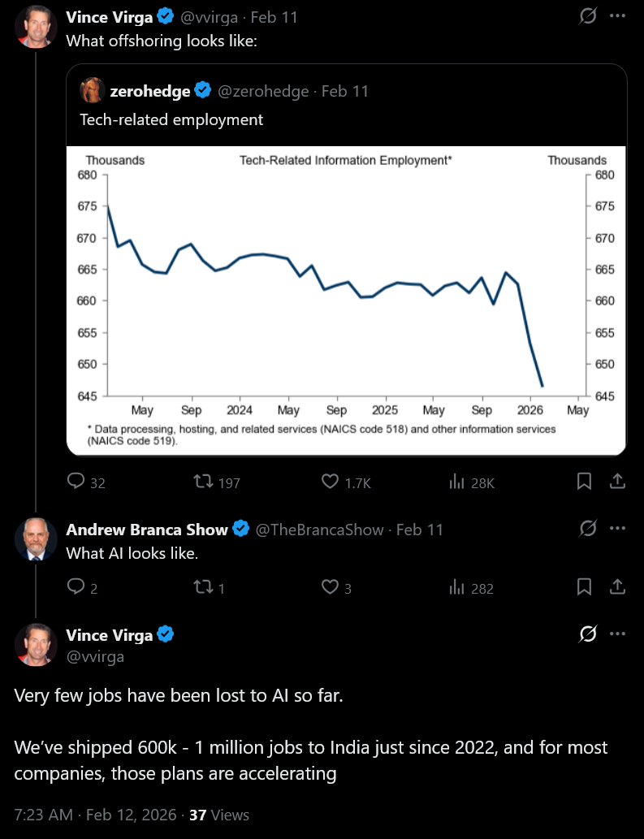
Task: Open zerohedge's quoted tweet author name
Action: tap(149, 92)
